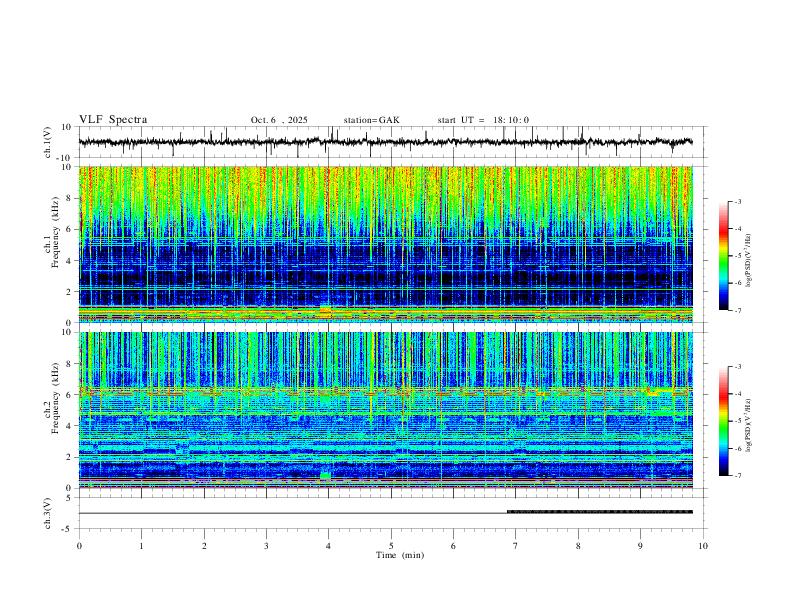Click the ch.1 frequency axis "8" tick label
The image size is (792, 612).
71,198
